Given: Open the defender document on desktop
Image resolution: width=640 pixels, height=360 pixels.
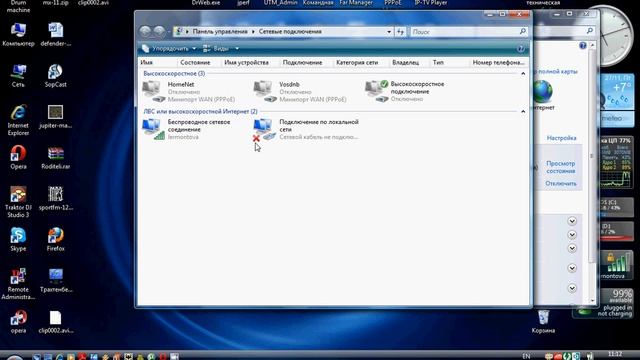Looking at the screenshot, I should (56, 35).
